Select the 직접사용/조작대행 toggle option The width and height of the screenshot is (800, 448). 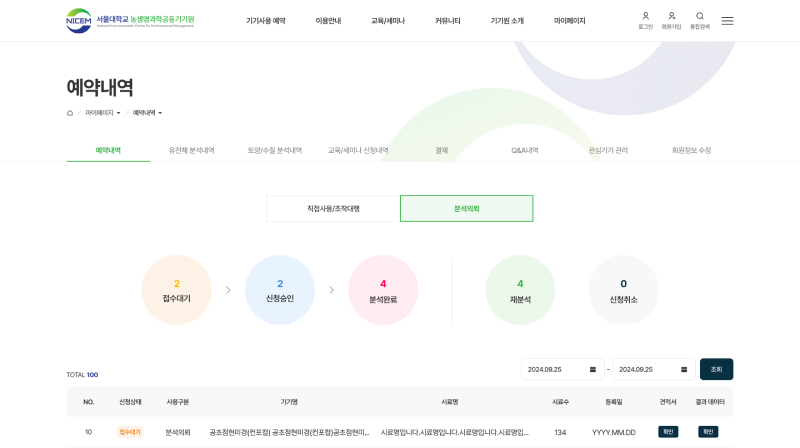click(x=333, y=208)
